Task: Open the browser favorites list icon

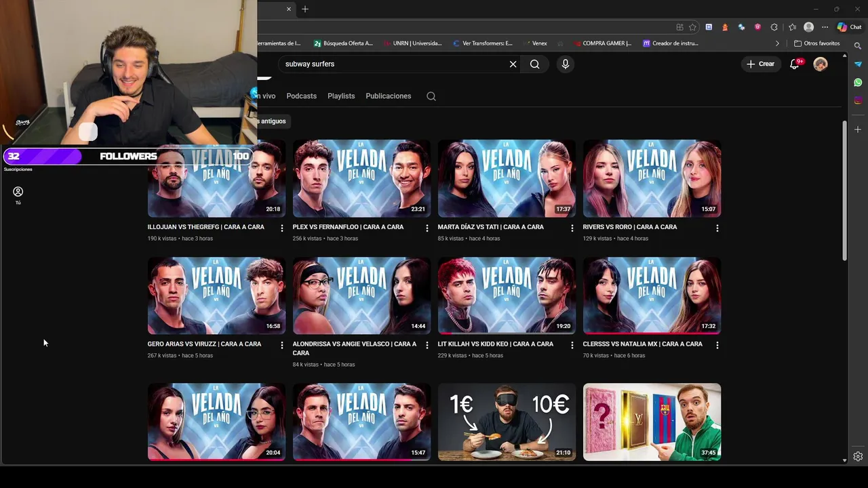Action: click(x=792, y=27)
